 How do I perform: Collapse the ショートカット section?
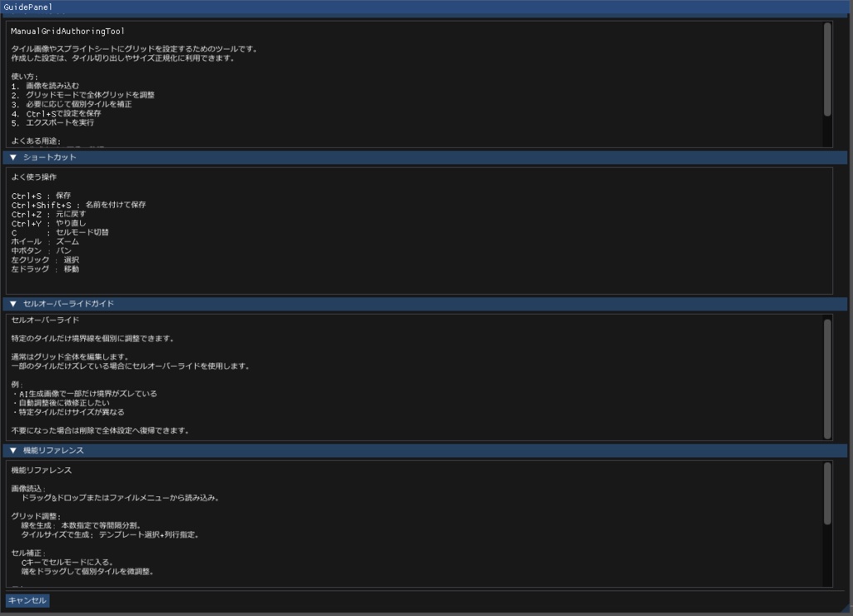point(426,157)
